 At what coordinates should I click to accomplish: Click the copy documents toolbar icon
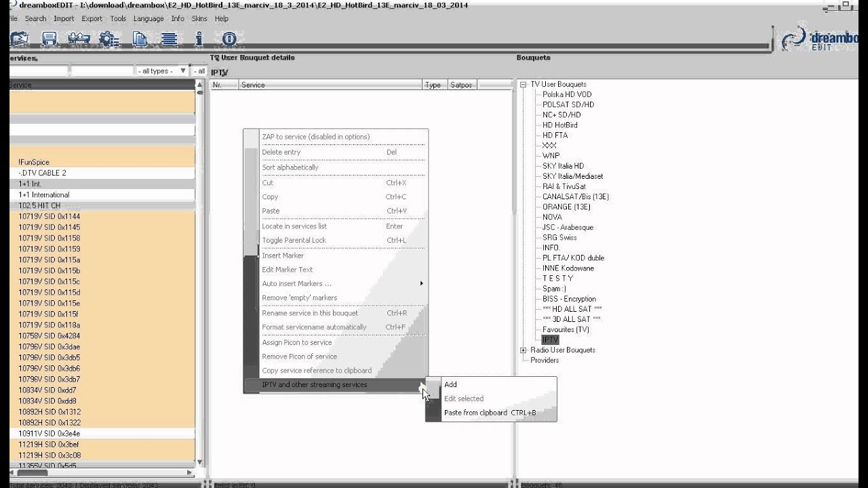tap(140, 39)
